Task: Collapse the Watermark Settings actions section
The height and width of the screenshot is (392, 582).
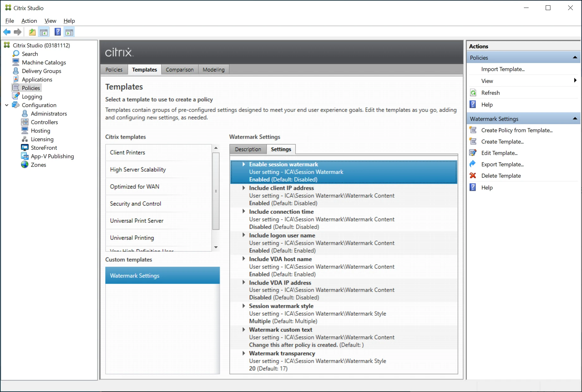Action: 575,119
